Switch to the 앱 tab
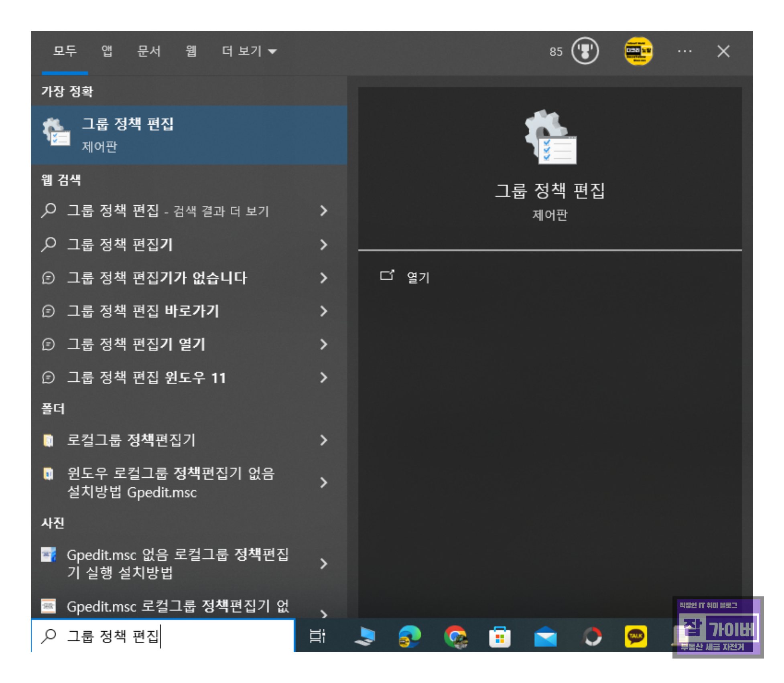784x683 pixels. 107,51
